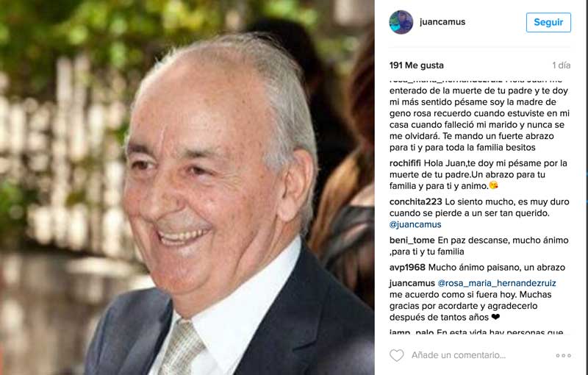The height and width of the screenshot is (375, 588).
Task: Open jamp_palo partially visible commenter name
Action: pyautogui.click(x=412, y=332)
